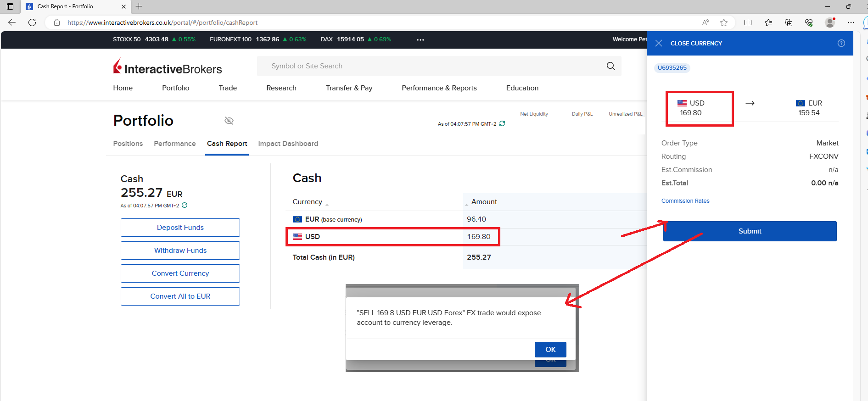This screenshot has height=401, width=868.
Task: Reload the page with browser refresh
Action: (32, 22)
